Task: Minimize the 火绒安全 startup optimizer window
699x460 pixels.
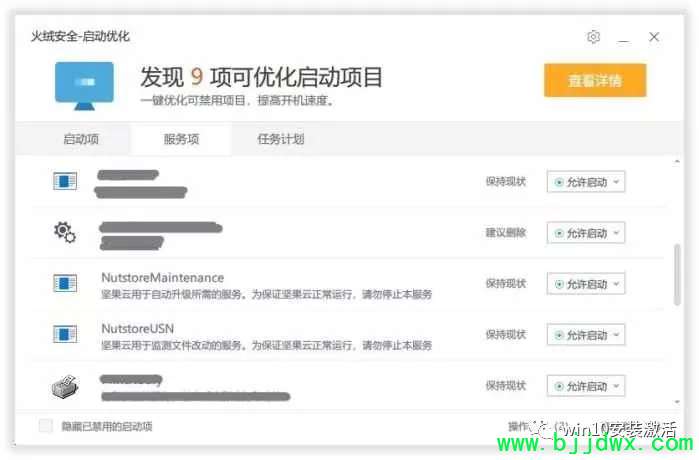Action: (624, 37)
